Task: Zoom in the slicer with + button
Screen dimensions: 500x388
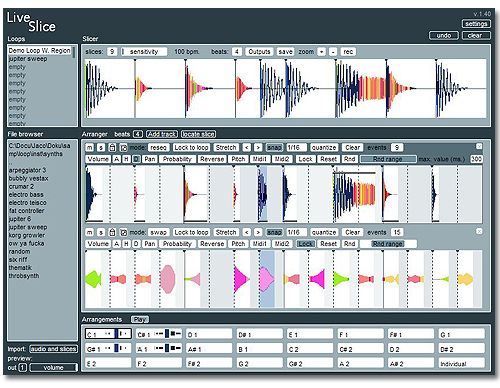Action: coord(321,52)
